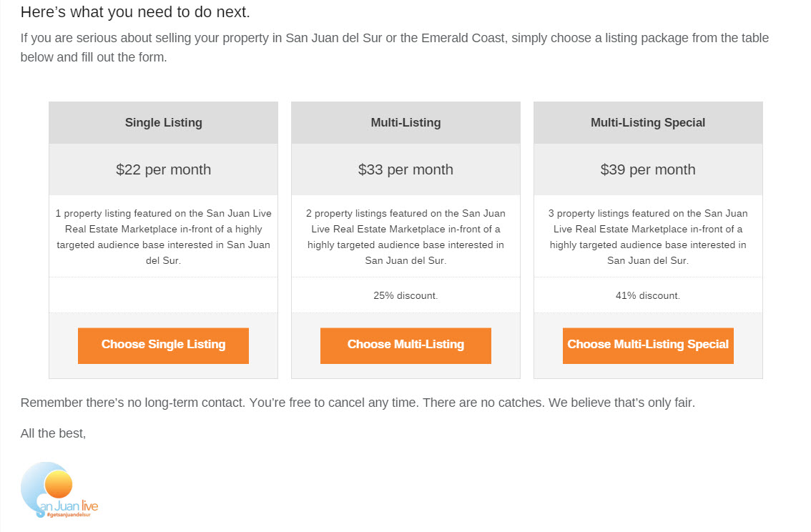Click the 'Here's what you need to do next' heading
Screen dimensions: 811x532
135,12
